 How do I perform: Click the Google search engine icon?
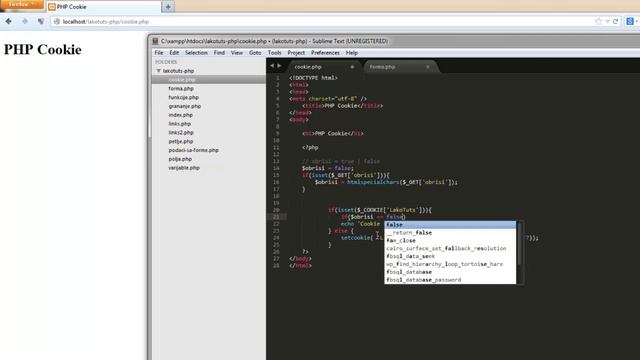pos(630,21)
